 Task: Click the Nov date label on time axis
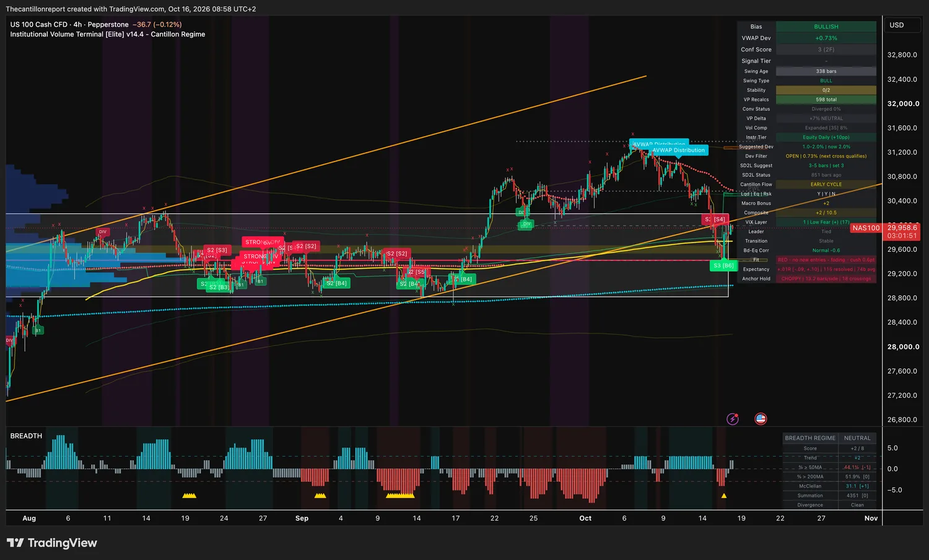tap(871, 519)
